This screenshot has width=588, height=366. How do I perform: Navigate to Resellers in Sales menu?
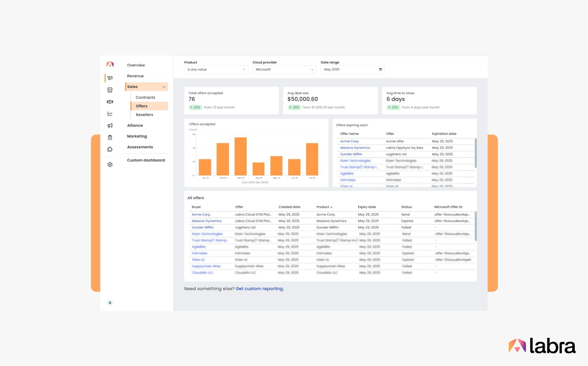coord(144,115)
